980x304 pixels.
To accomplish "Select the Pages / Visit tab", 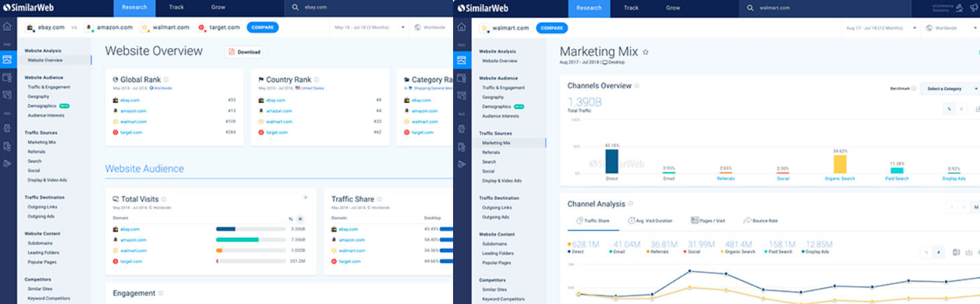I will pos(707,221).
